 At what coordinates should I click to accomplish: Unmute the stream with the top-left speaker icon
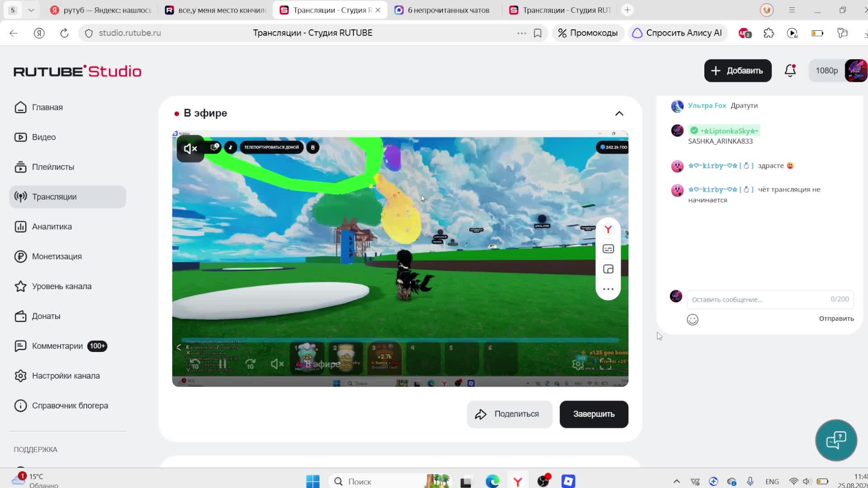(190, 148)
